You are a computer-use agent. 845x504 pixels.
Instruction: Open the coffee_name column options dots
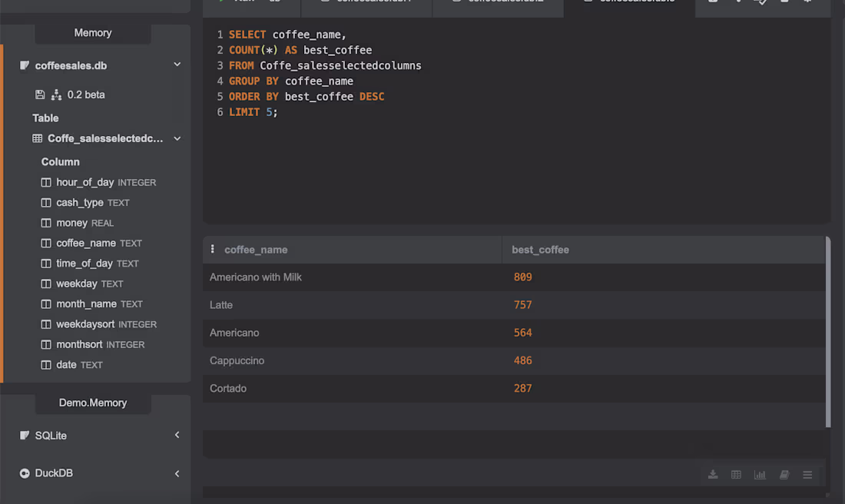click(x=212, y=249)
